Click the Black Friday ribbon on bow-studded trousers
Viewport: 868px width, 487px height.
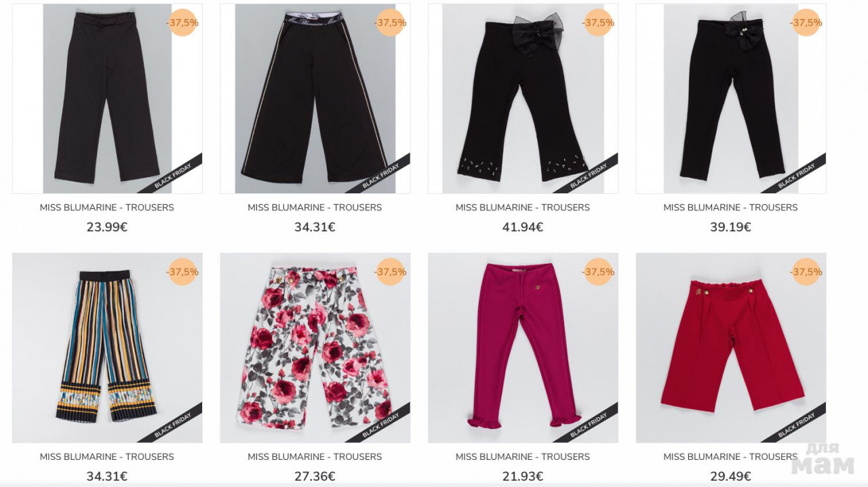(589, 175)
